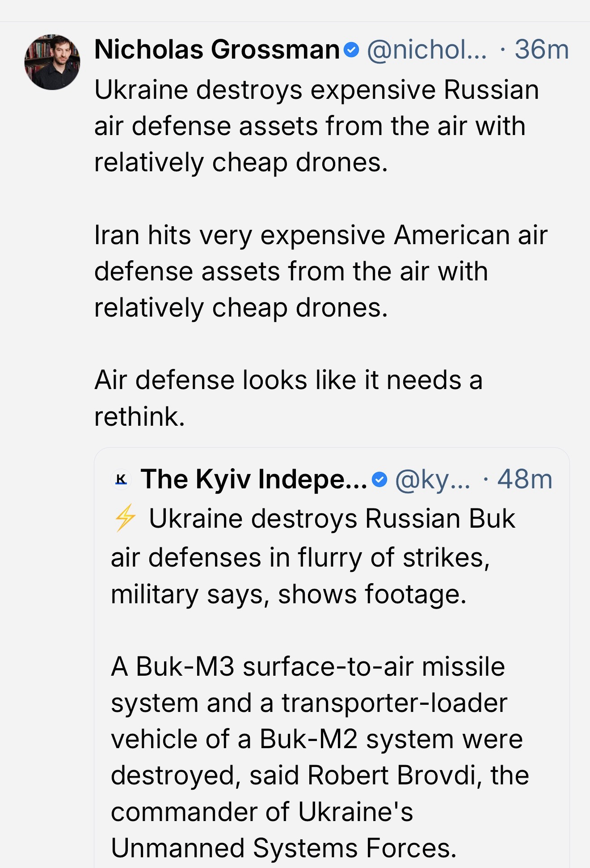
Task: Click the 36m post timestamp
Action: coord(541,50)
